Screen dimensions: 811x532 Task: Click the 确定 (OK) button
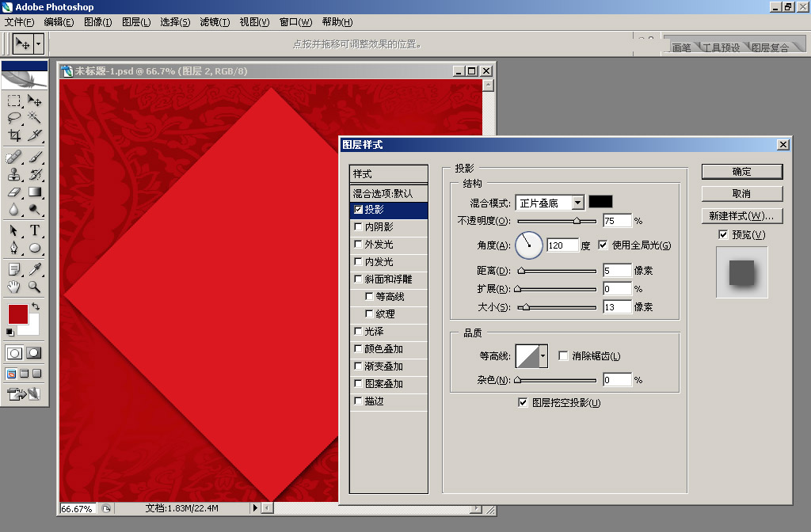(741, 172)
